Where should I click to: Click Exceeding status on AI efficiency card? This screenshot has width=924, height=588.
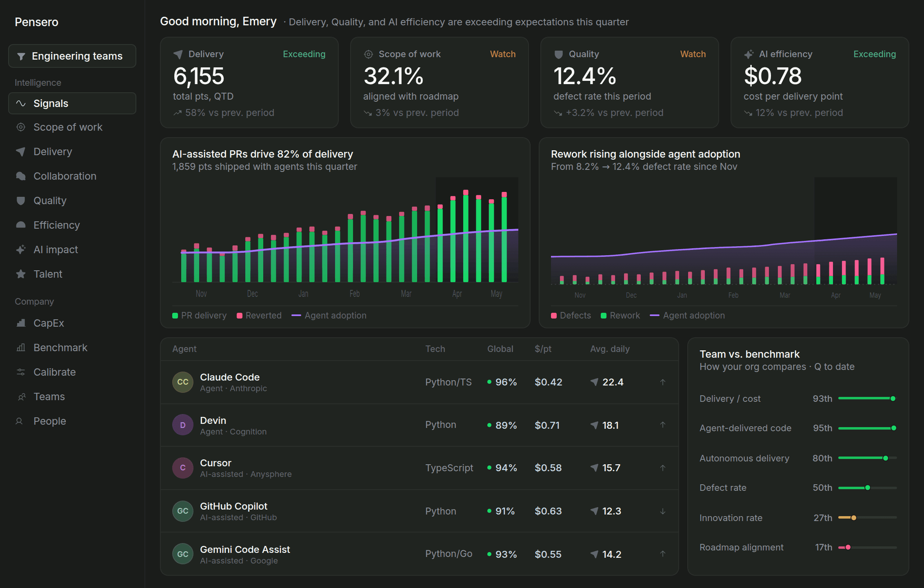875,54
